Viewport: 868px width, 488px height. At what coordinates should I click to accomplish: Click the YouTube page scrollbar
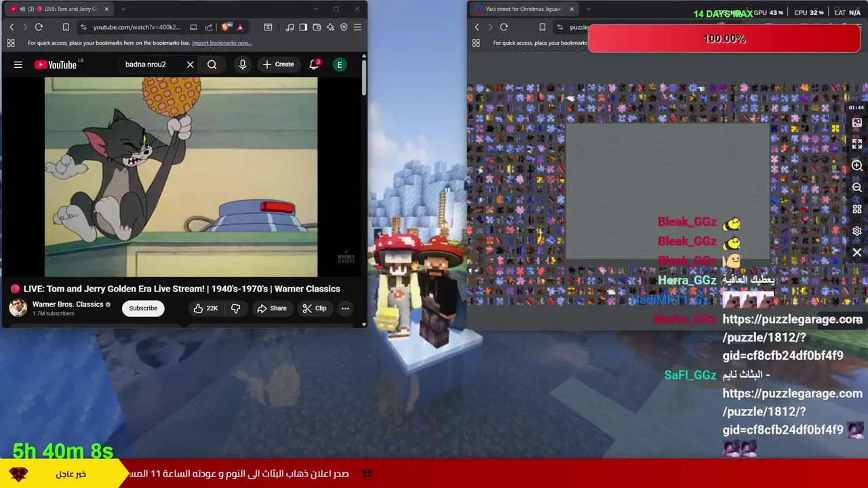tap(364, 78)
